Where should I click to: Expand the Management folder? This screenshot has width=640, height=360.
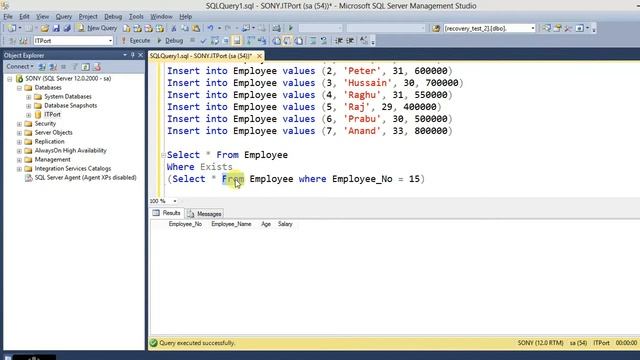click(x=19, y=160)
